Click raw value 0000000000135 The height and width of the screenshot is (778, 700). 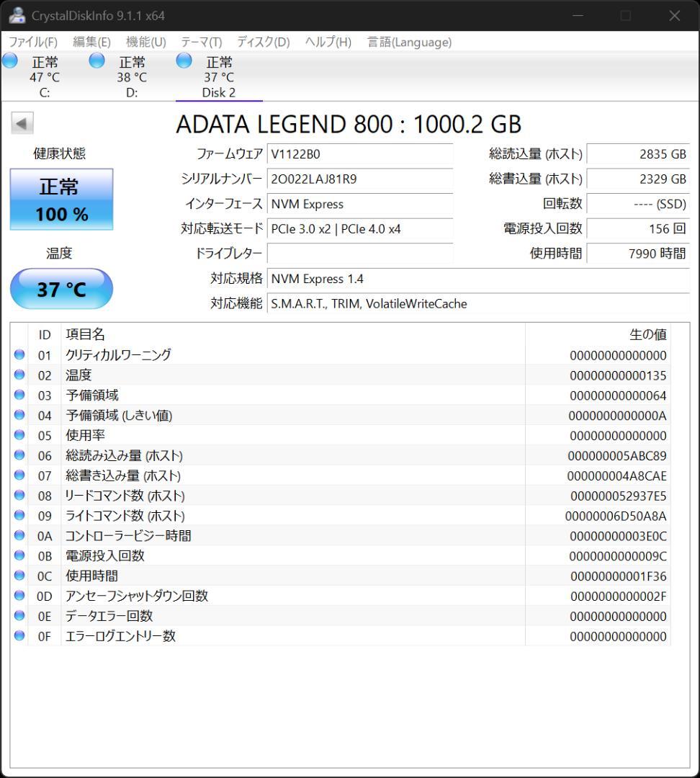click(x=618, y=375)
